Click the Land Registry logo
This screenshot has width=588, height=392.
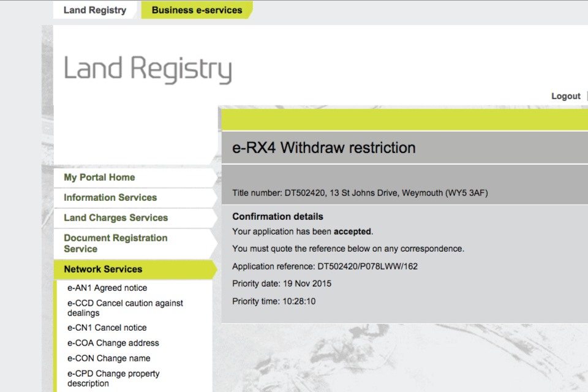(x=148, y=69)
